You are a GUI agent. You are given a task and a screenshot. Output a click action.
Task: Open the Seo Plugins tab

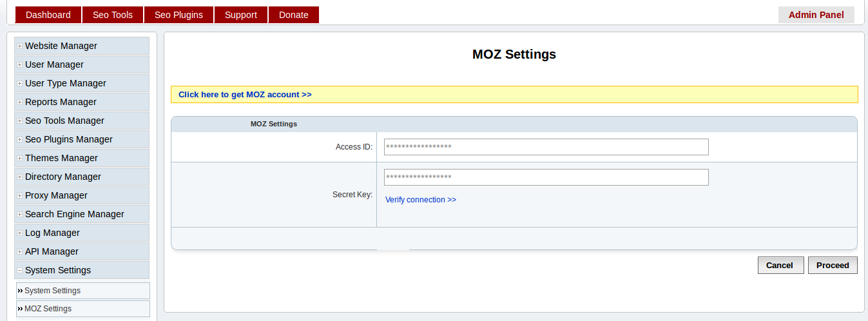[x=178, y=15]
